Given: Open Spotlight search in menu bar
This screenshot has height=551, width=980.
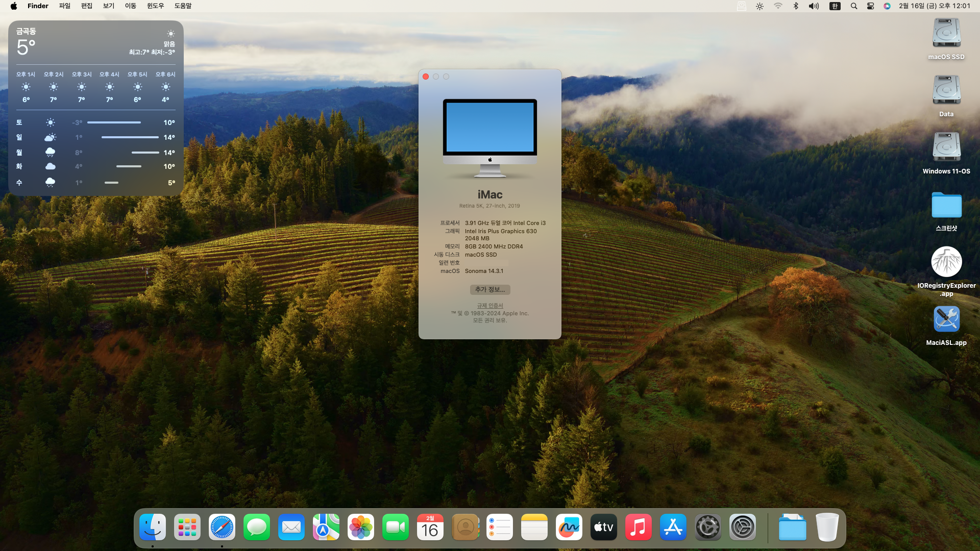Looking at the screenshot, I should (x=854, y=6).
